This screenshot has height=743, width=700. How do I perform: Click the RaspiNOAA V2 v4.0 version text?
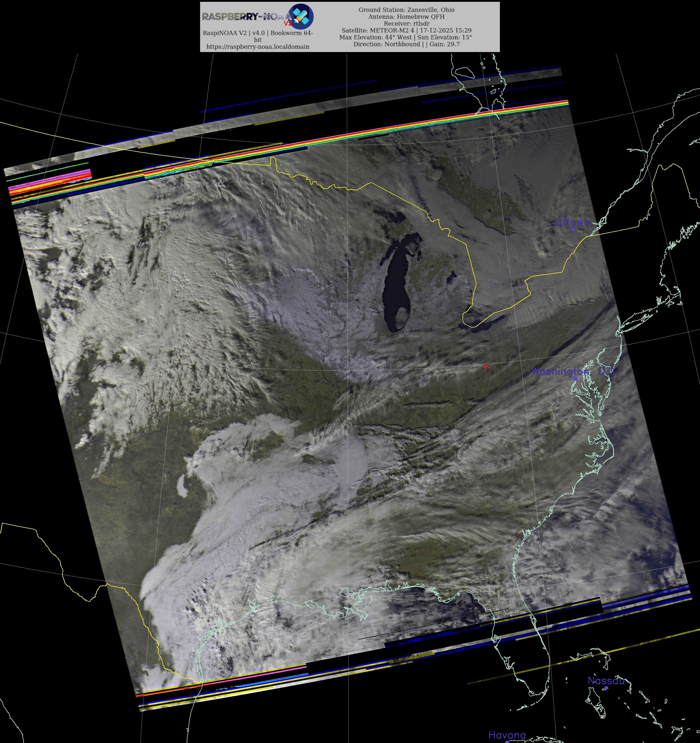pos(258,33)
